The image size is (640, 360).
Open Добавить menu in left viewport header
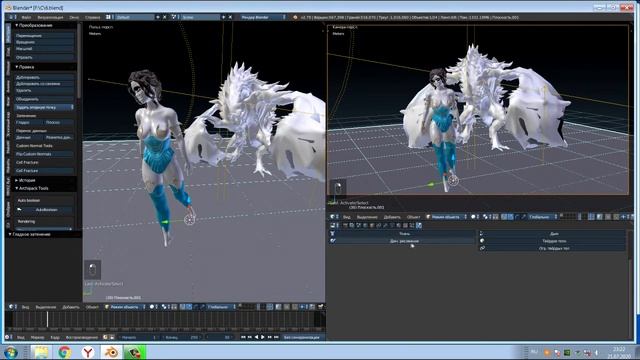71,307
